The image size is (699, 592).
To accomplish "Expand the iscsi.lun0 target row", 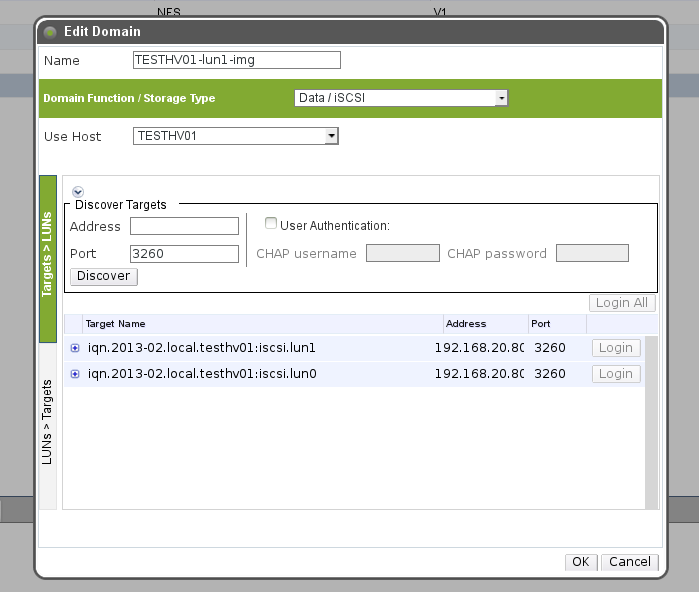I will point(75,374).
